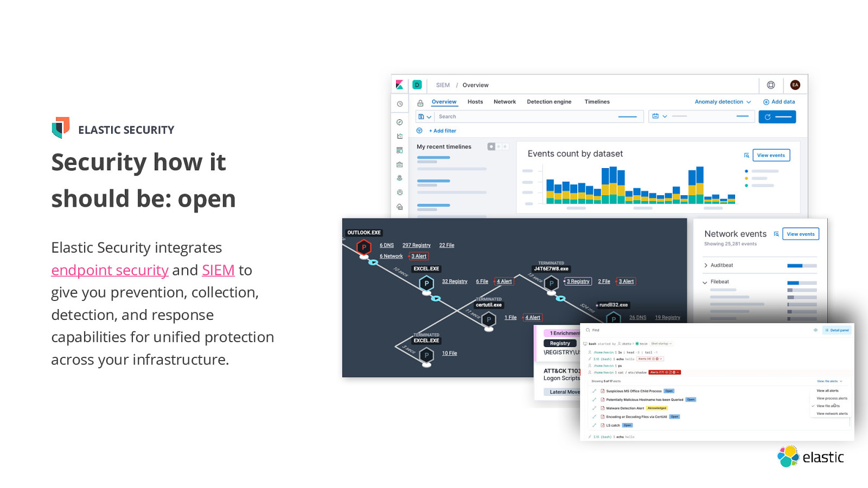Click the Malware Detection Alert expand icon
The height and width of the screenshot is (488, 868).
(595, 408)
